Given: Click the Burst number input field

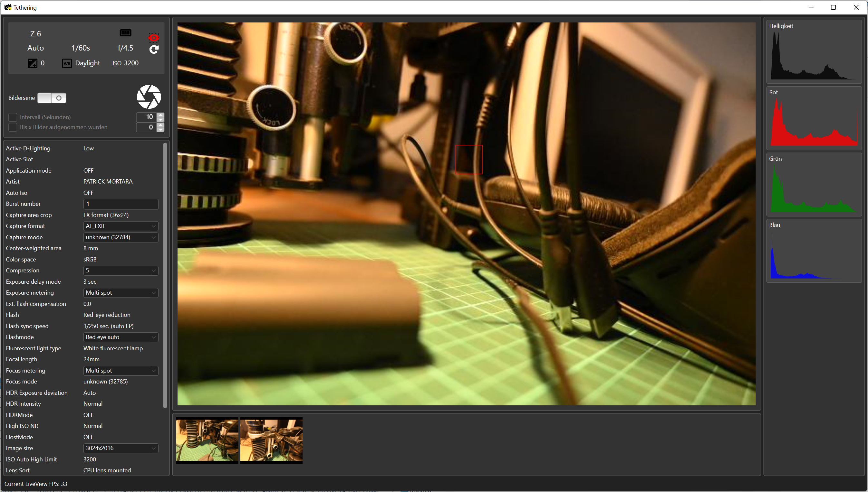Looking at the screenshot, I should pyautogui.click(x=121, y=204).
